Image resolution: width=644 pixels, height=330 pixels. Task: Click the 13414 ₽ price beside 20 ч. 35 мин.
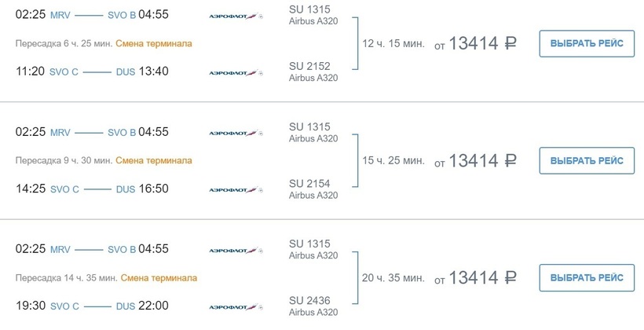(475, 277)
